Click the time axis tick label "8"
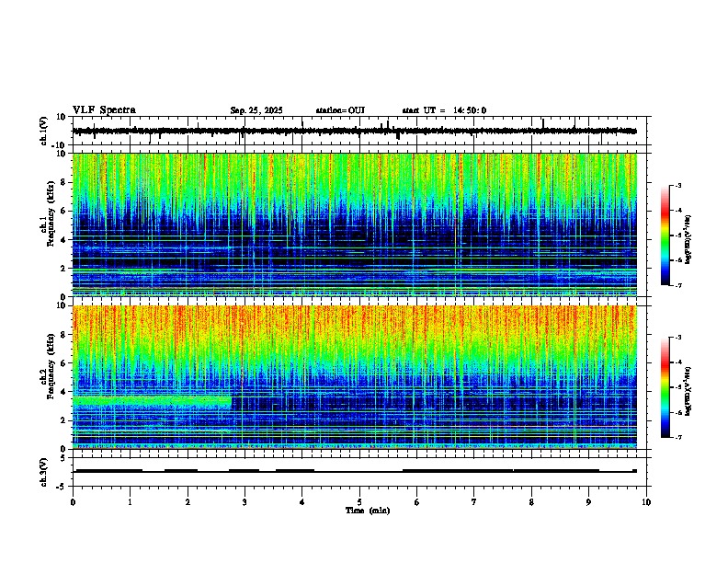 [531, 502]
